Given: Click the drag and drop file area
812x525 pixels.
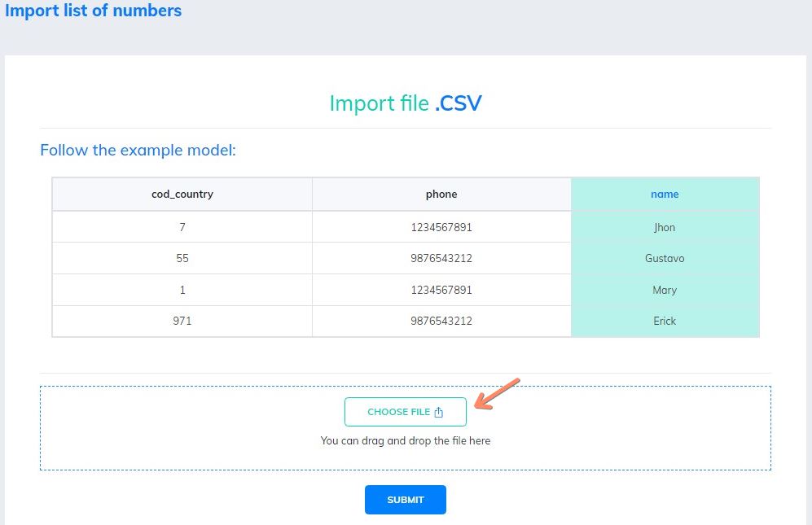Looking at the screenshot, I should point(406,428).
